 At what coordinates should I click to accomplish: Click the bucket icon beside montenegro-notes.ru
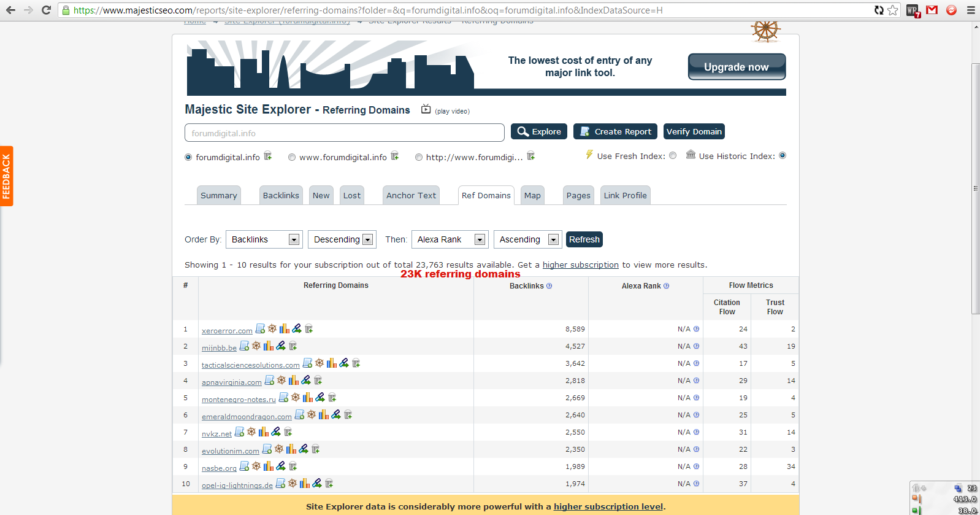point(332,398)
